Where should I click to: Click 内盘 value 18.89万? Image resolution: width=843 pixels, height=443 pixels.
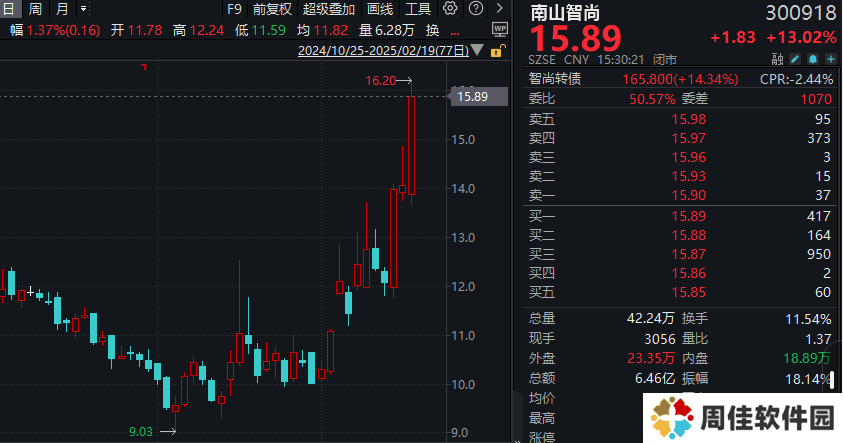[806, 358]
